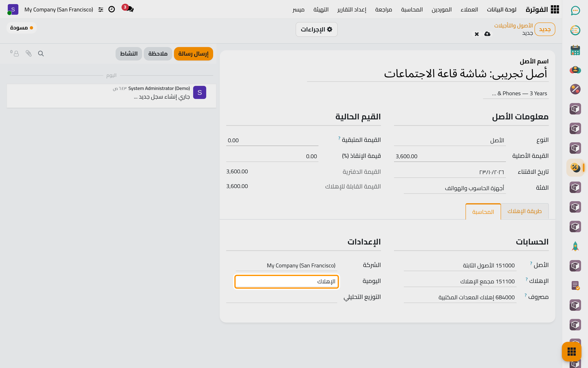Open the Contacts app sidebar icon
588x368 pixels.
click(x=575, y=70)
